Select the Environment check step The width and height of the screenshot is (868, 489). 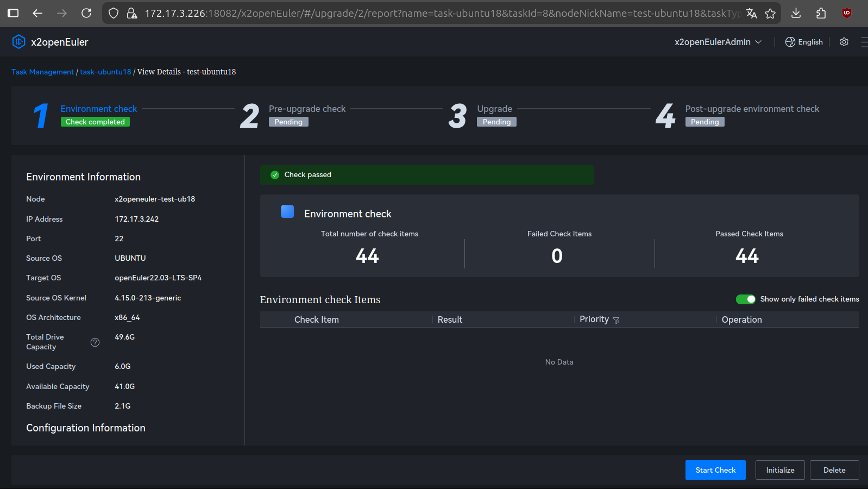point(98,109)
